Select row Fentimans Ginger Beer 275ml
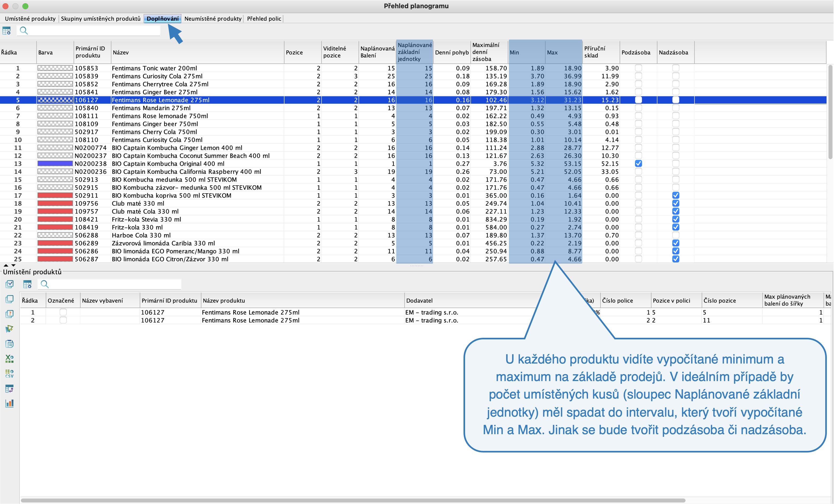The width and height of the screenshot is (834, 504). (413, 92)
